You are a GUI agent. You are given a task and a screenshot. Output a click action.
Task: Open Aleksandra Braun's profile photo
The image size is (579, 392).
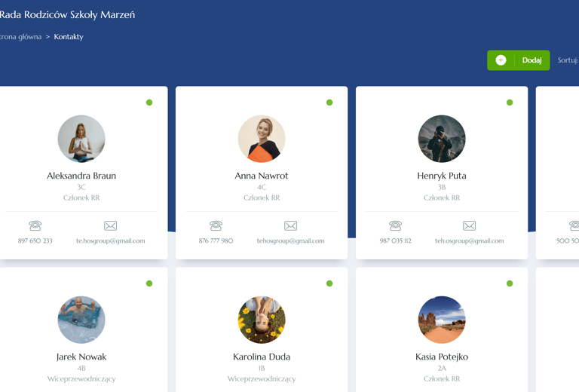pyautogui.click(x=81, y=139)
